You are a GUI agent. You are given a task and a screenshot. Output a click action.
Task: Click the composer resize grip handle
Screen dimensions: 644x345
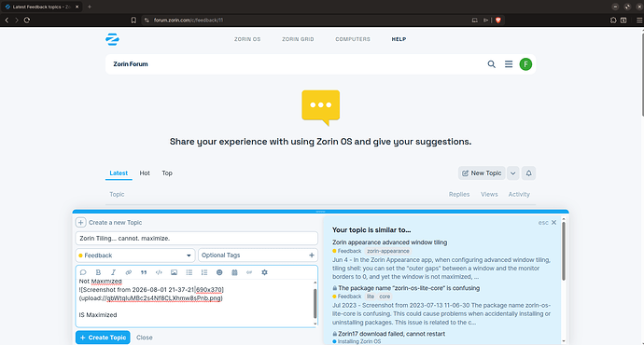point(321,212)
